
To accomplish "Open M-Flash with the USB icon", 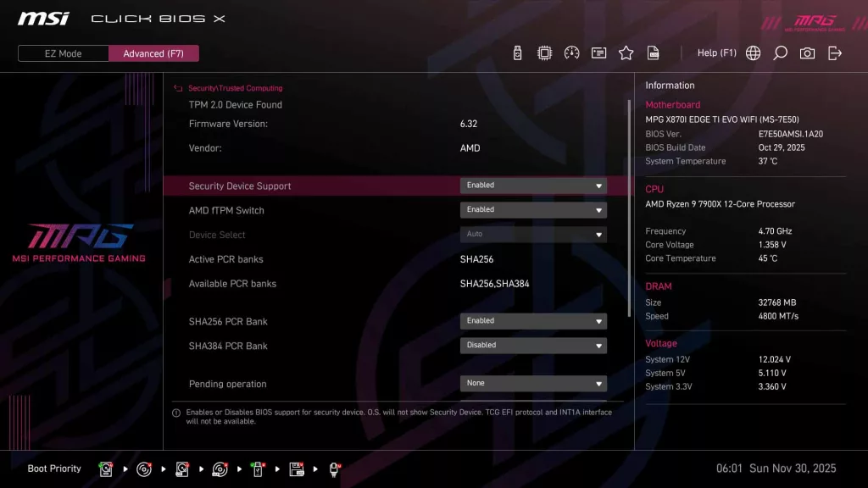I will 517,53.
